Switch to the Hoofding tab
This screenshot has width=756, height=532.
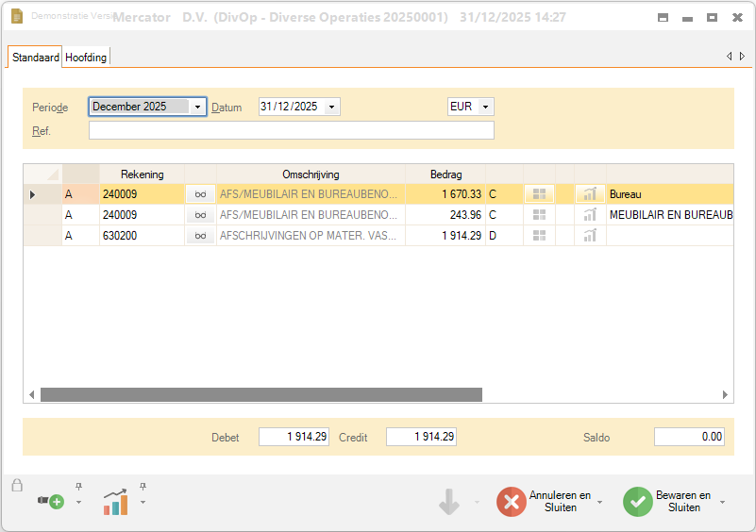point(86,58)
